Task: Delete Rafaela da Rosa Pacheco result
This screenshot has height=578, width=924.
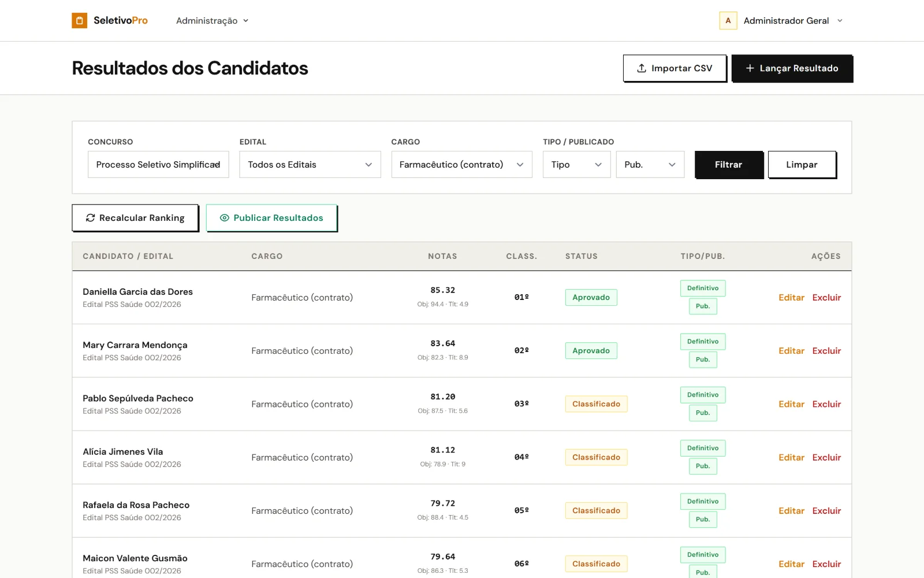Action: [826, 511]
